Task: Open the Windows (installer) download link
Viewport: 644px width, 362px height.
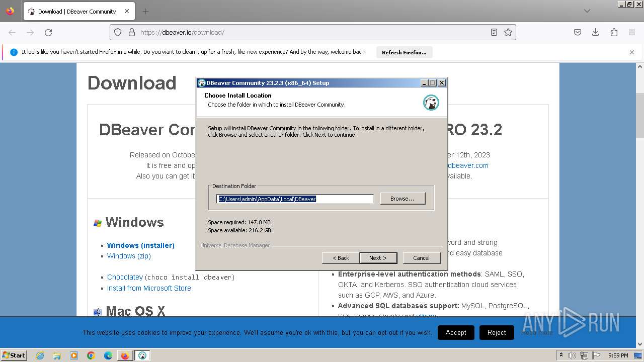Action: 141,245
